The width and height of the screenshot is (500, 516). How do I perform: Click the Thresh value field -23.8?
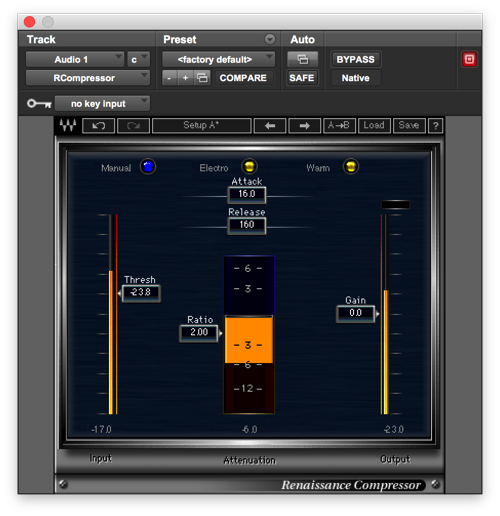141,293
